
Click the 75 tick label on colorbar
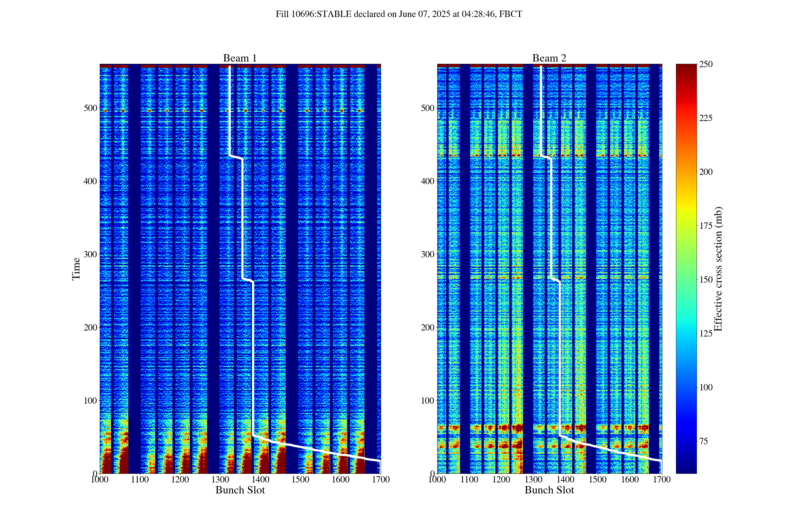[704, 442]
